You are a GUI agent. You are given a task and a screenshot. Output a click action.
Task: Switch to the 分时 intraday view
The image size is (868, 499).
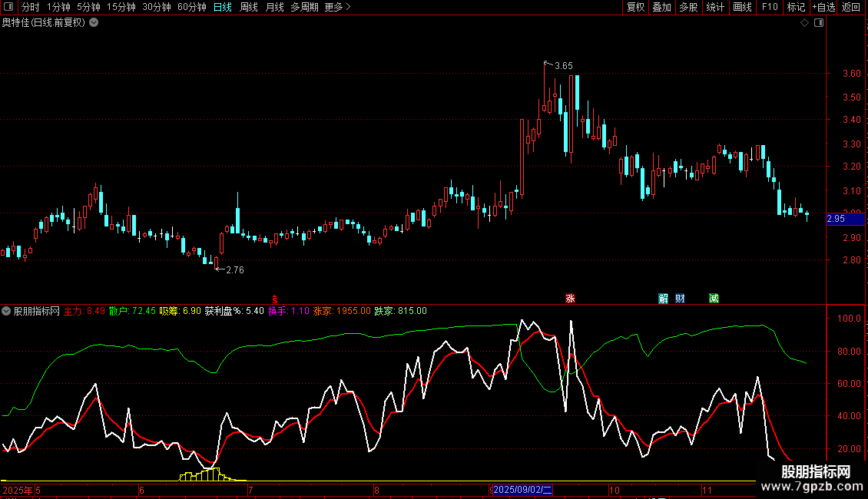click(x=30, y=8)
